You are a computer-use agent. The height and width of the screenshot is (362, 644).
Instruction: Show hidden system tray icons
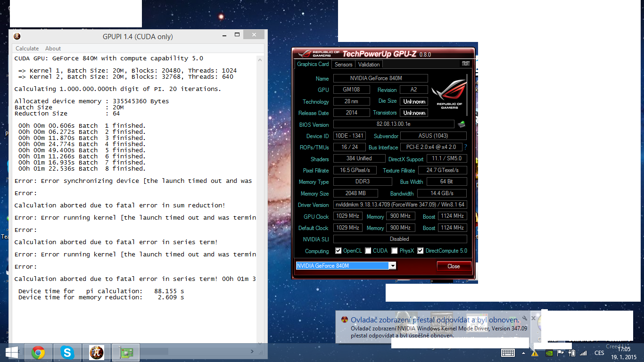pos(523,353)
